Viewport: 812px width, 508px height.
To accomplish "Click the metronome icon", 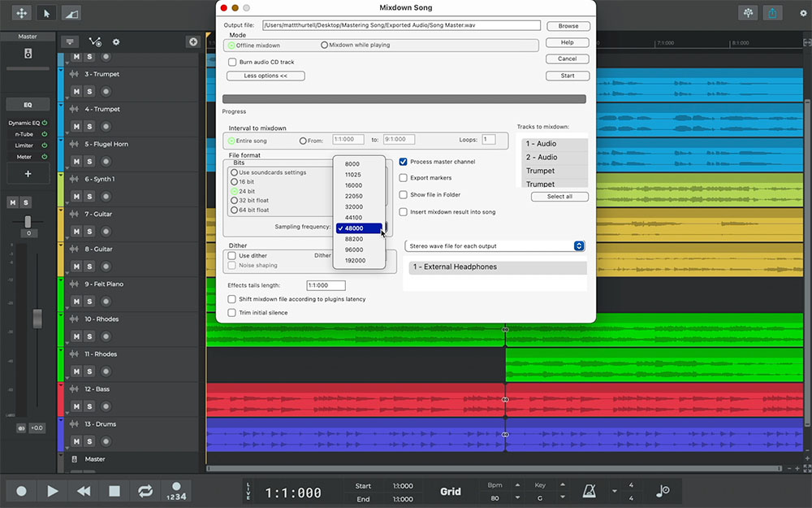I will coord(589,491).
